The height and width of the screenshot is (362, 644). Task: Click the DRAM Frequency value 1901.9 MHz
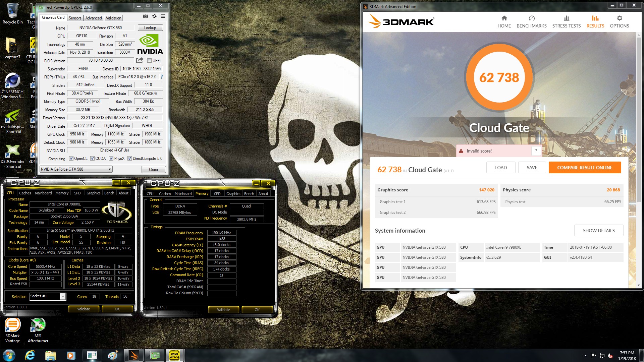221,233
